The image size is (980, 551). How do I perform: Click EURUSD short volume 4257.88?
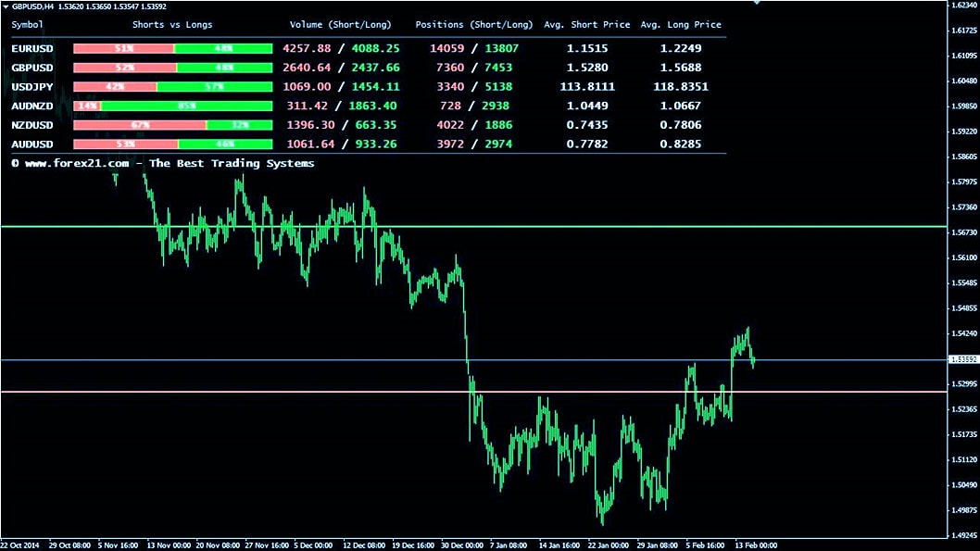(307, 48)
